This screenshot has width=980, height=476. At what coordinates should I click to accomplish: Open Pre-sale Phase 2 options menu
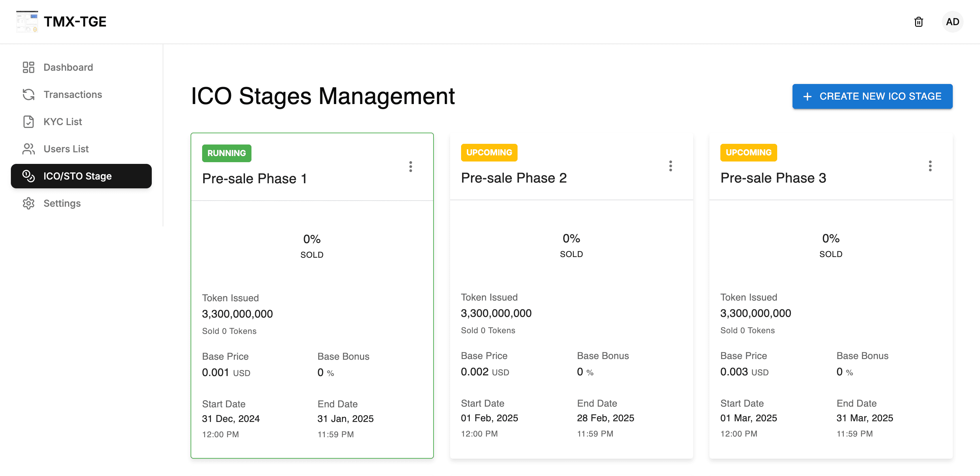670,166
